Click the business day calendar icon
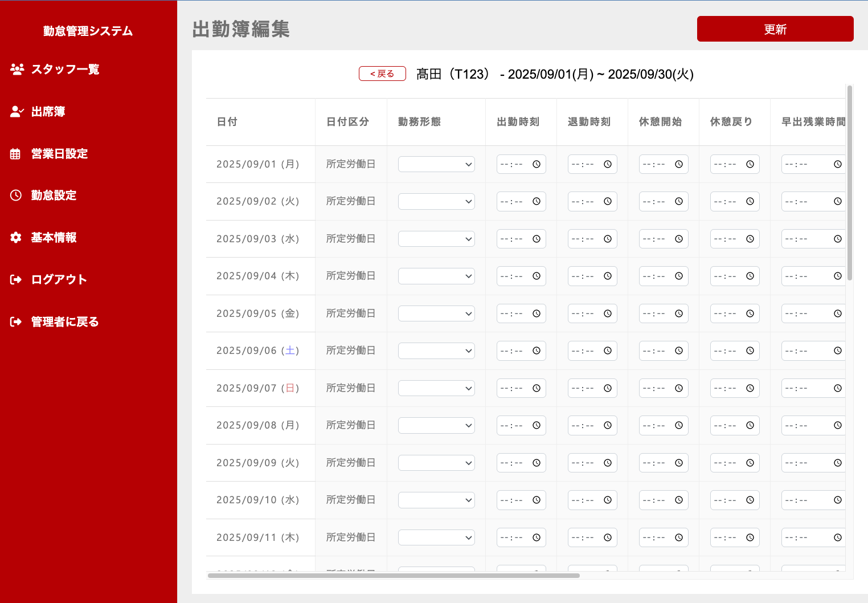868x603 pixels. click(16, 154)
